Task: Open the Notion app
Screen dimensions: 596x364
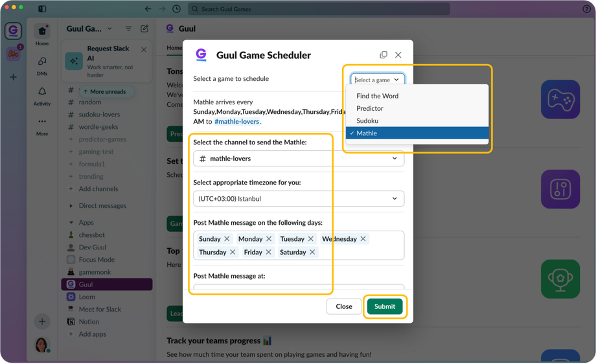Action: [x=89, y=321]
